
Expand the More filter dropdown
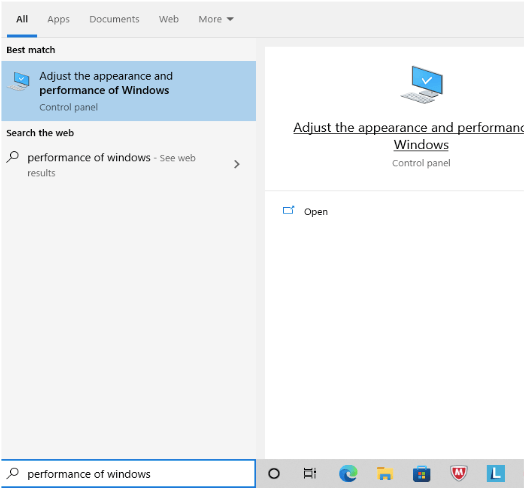click(216, 19)
